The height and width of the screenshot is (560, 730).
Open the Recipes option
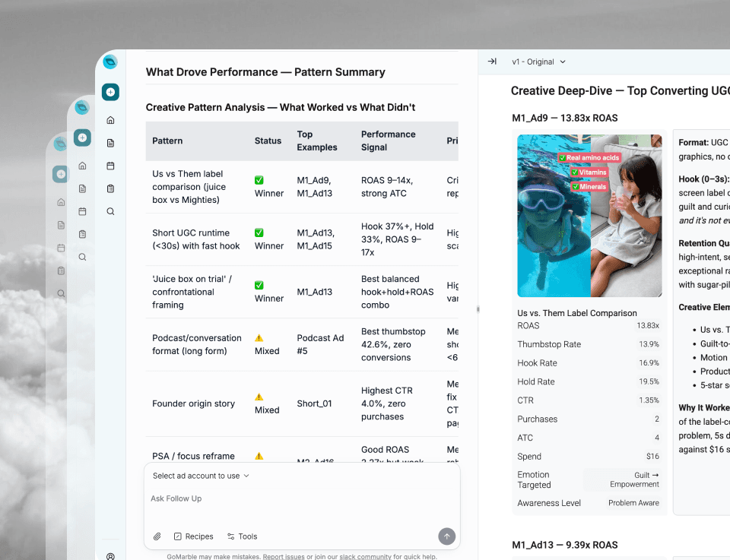[x=193, y=536]
